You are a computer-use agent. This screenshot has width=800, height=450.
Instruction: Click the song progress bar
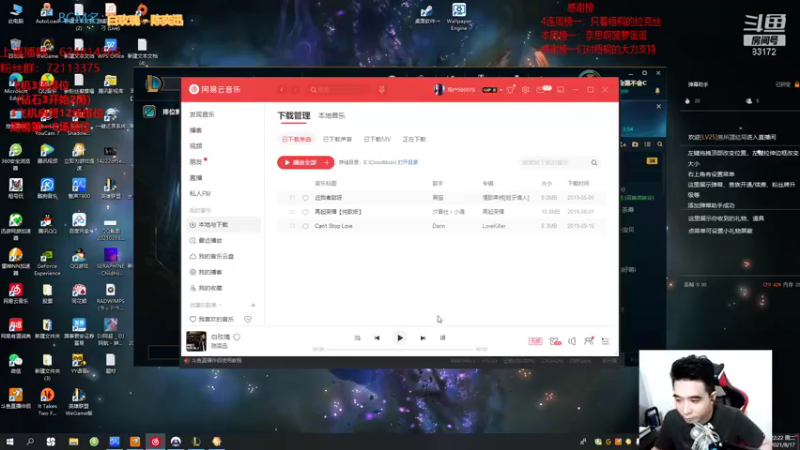click(x=400, y=349)
